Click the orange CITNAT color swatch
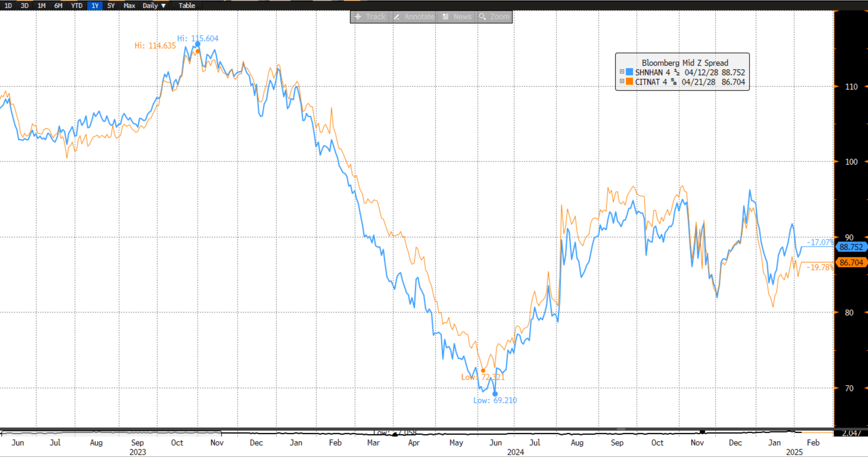This screenshot has height=457, width=868. [x=629, y=81]
